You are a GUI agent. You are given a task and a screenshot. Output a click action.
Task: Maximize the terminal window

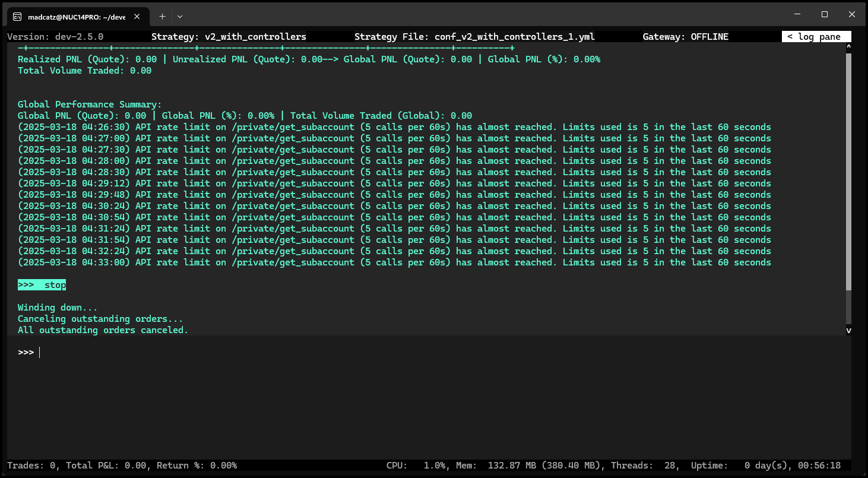[824, 14]
